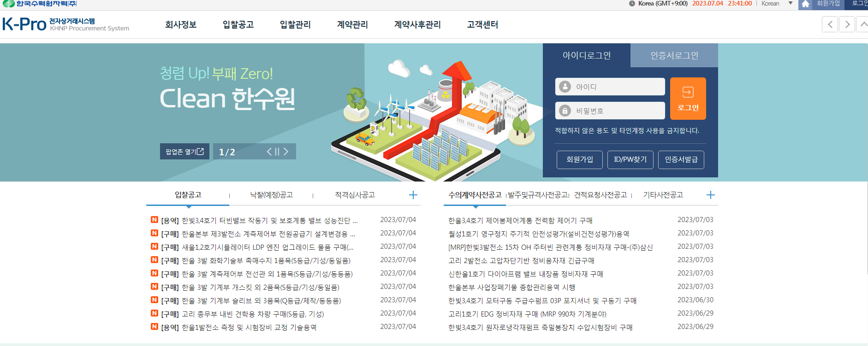868x346 pixels.
Task: Open 입찰공고 top menu
Action: 238,24
